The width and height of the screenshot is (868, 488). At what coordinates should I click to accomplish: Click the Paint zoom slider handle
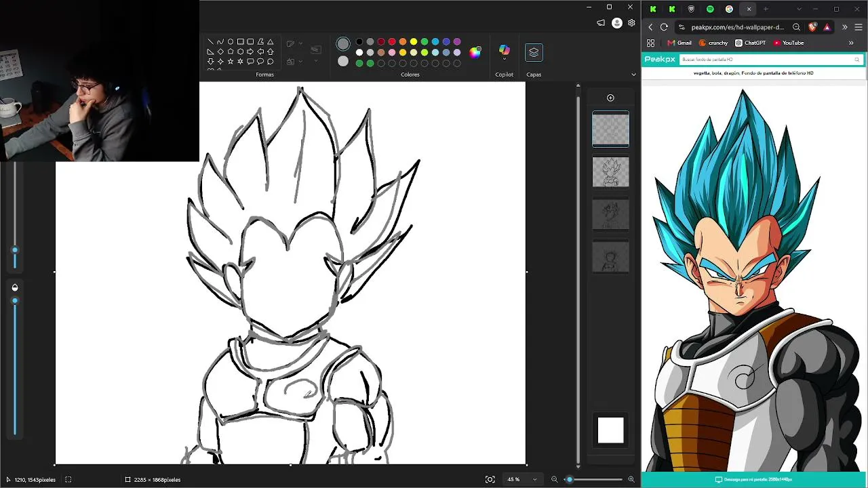[569, 479]
